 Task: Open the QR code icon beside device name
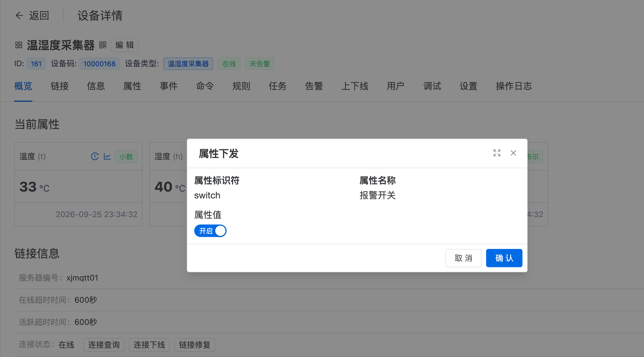coord(103,45)
